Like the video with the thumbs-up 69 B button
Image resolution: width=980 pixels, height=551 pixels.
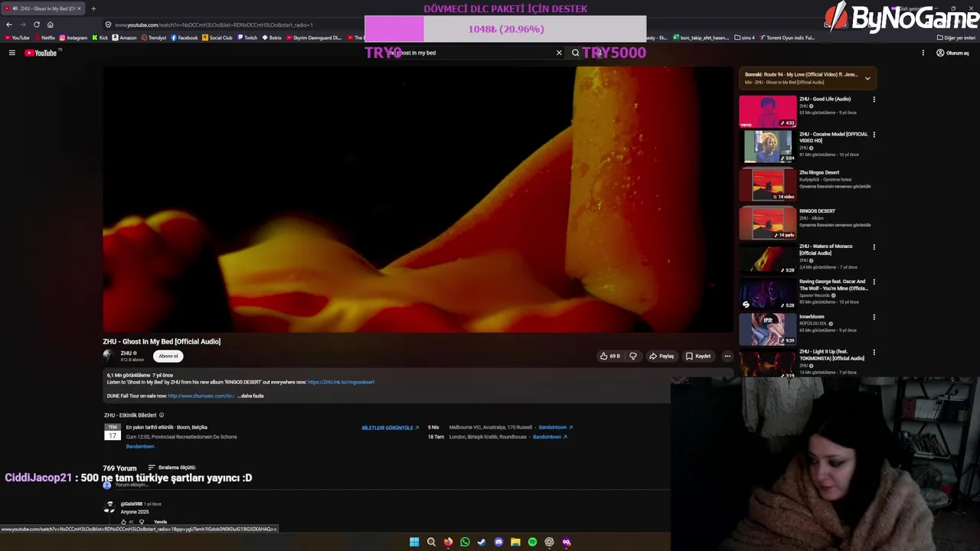tap(610, 356)
